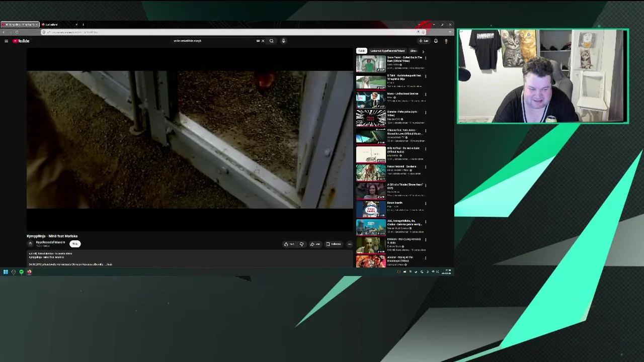Open the on-screen keyboard icon in search box
Viewport: 644px width, 362px height.
[x=258, y=41]
